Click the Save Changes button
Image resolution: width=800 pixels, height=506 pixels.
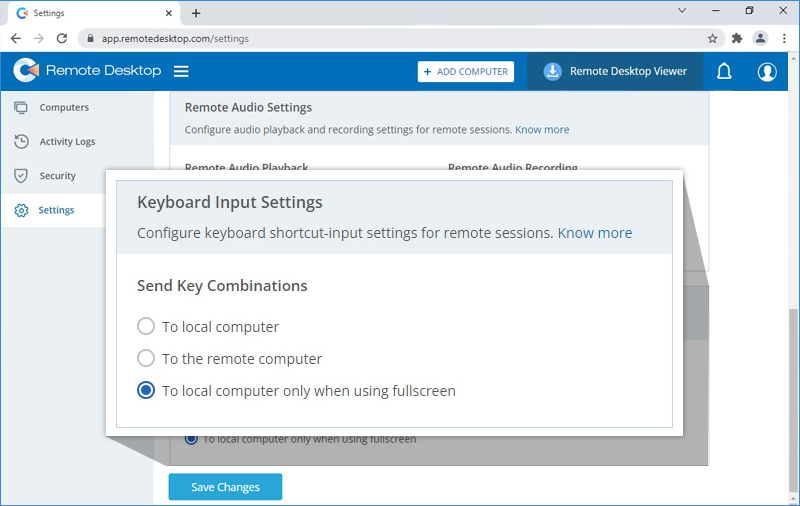point(225,487)
